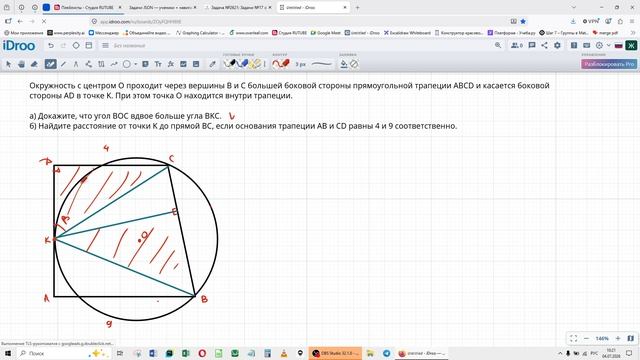The height and width of the screenshot is (360, 640).
Task: Open the magnifier zoom search icon
Action: (x=498, y=45)
